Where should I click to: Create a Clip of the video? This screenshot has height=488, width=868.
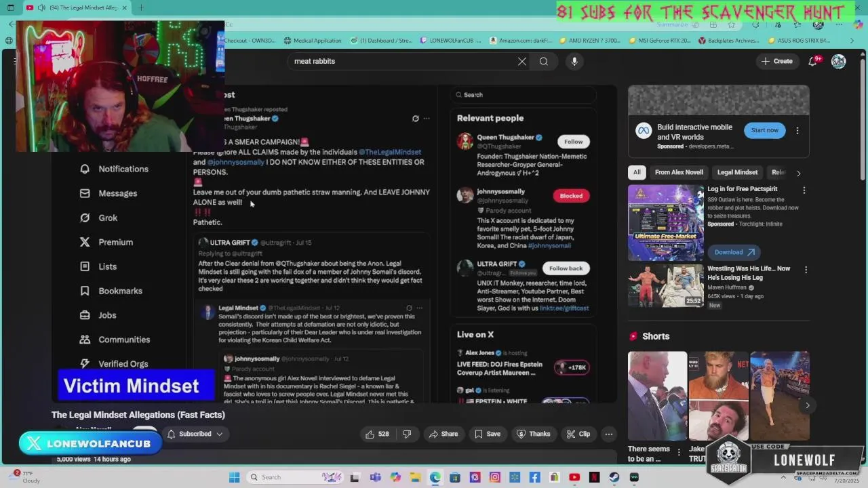click(578, 434)
